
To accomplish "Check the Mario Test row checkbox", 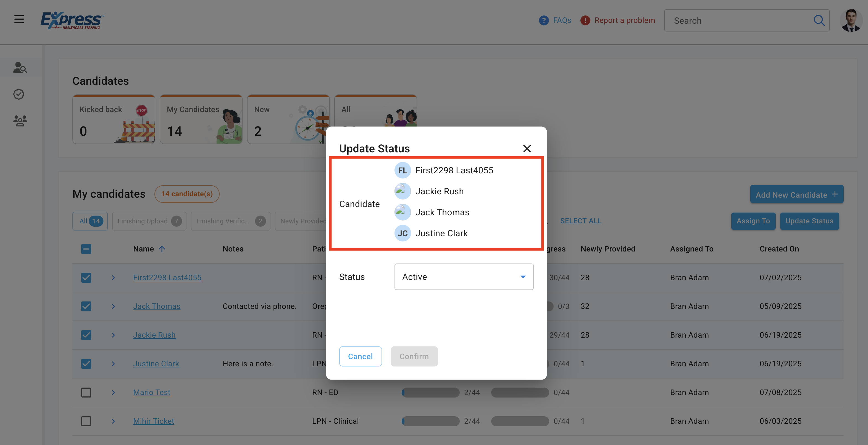I will (x=86, y=393).
